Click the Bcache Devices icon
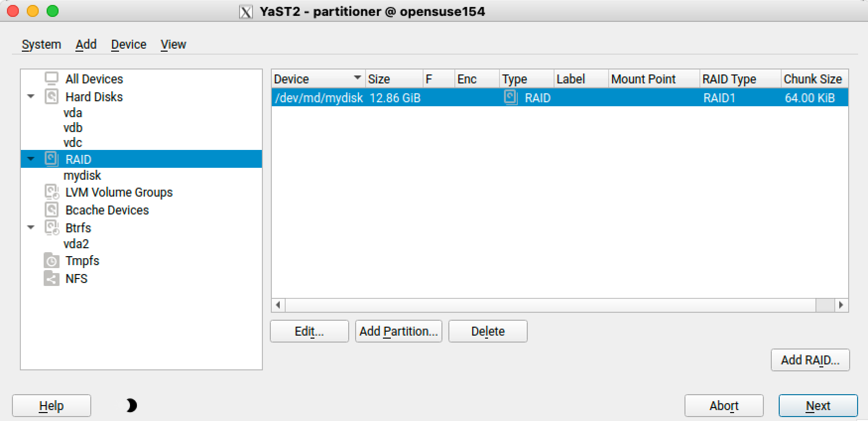This screenshot has height=421, width=868. pos(52,210)
